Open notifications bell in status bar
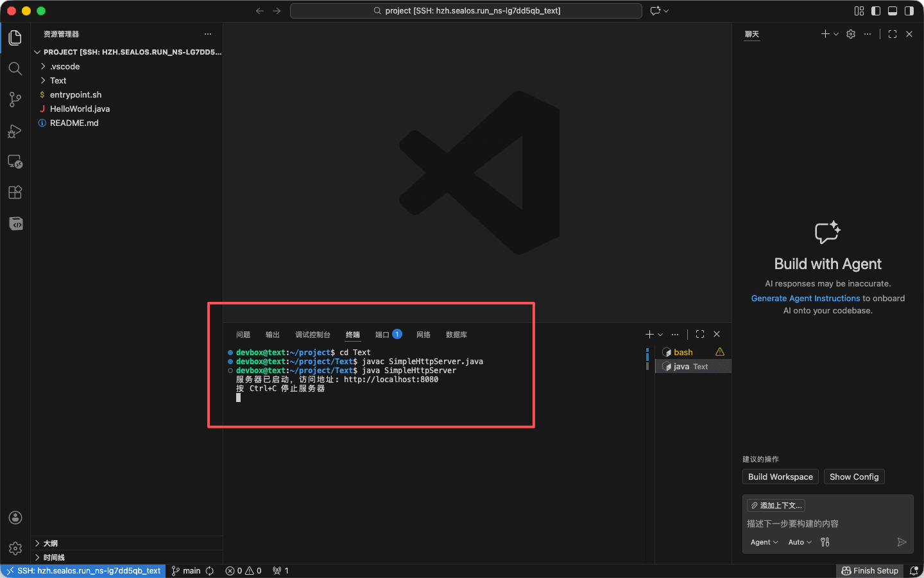 (914, 571)
